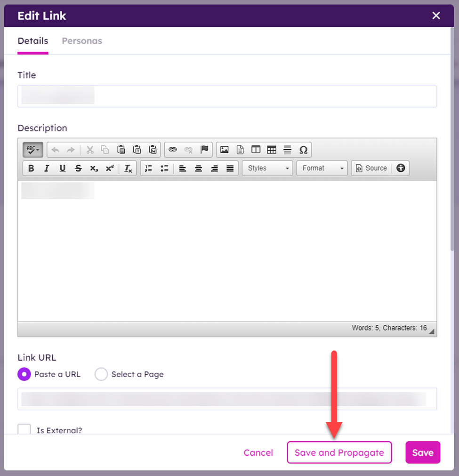The height and width of the screenshot is (476, 459).
Task: Click the Cancel link
Action: point(258,452)
